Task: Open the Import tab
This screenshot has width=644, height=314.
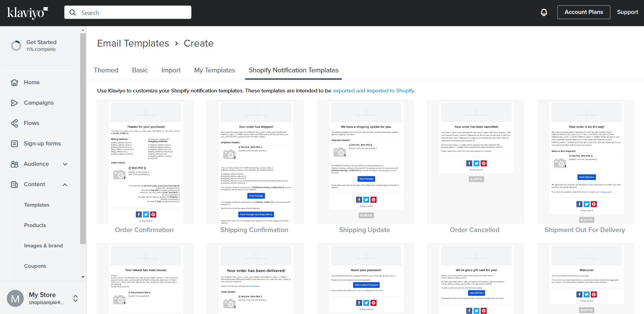Action: tap(171, 70)
